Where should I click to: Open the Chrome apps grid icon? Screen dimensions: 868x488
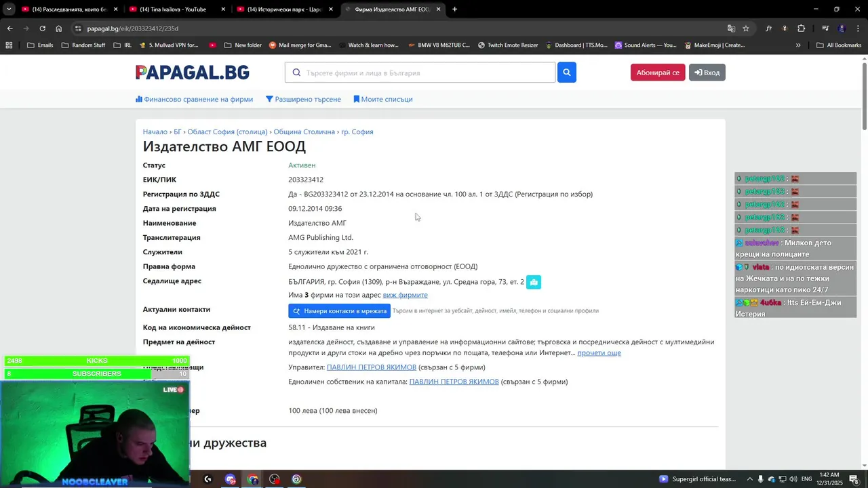(9, 45)
